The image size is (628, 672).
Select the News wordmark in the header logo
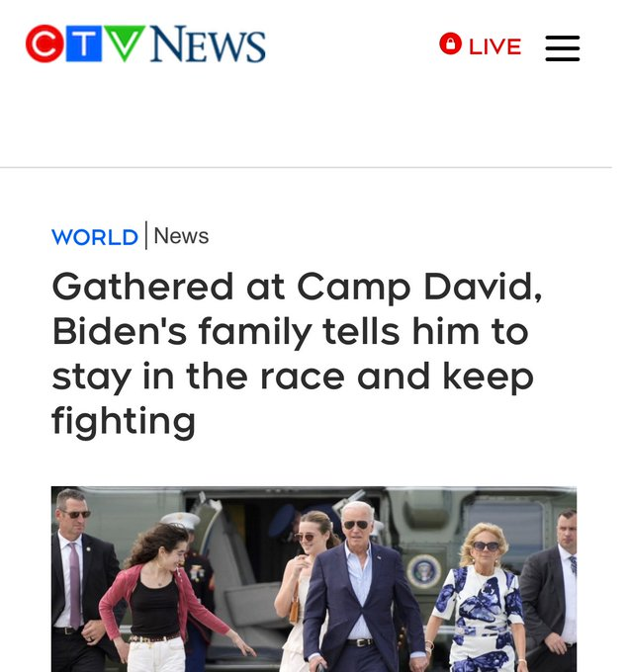208,43
